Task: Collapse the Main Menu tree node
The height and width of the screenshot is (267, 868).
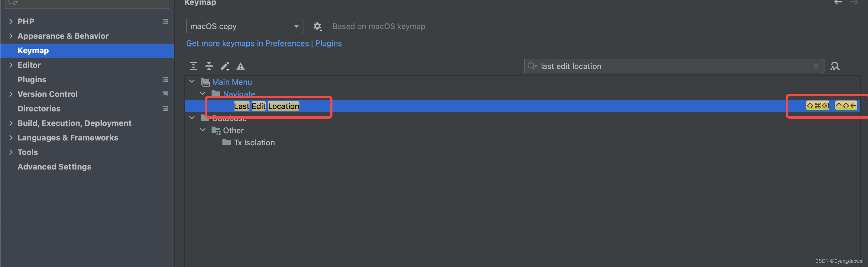Action: (192, 82)
